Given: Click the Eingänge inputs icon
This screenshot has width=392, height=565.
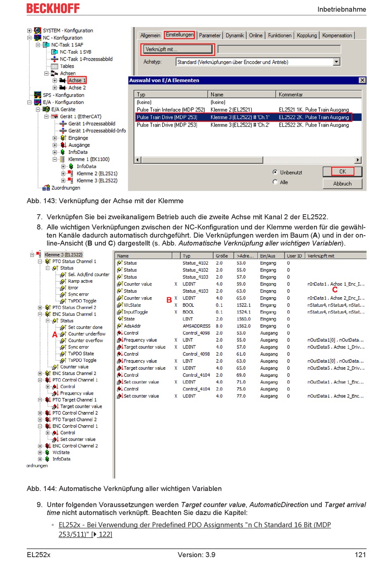Looking at the screenshot, I should coord(63,138).
